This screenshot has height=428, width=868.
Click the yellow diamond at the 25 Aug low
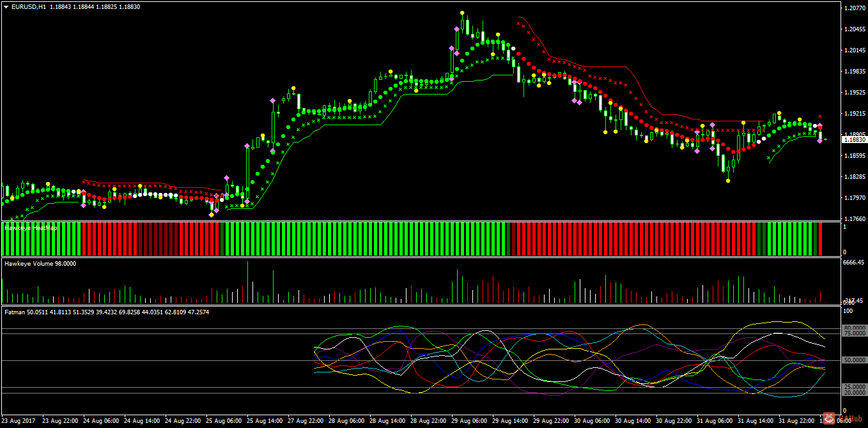pyautogui.click(x=212, y=215)
